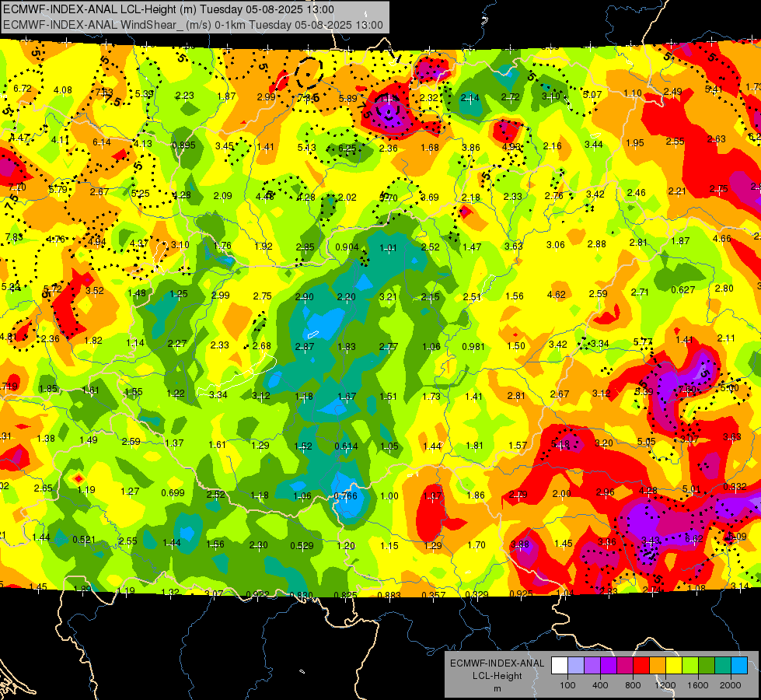The image size is (761, 700).
Task: Click the WindShear 0-1km title line
Action: (x=193, y=25)
